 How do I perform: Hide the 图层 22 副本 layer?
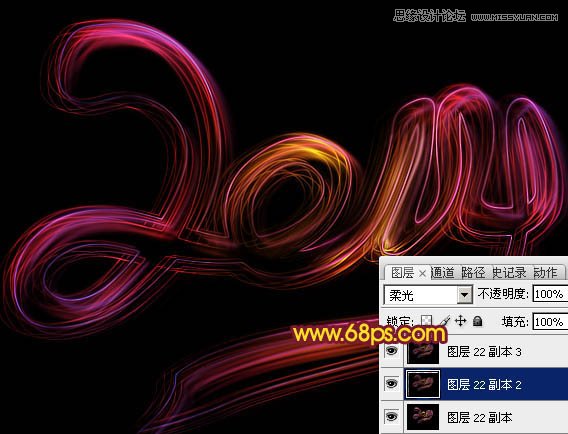coord(391,417)
